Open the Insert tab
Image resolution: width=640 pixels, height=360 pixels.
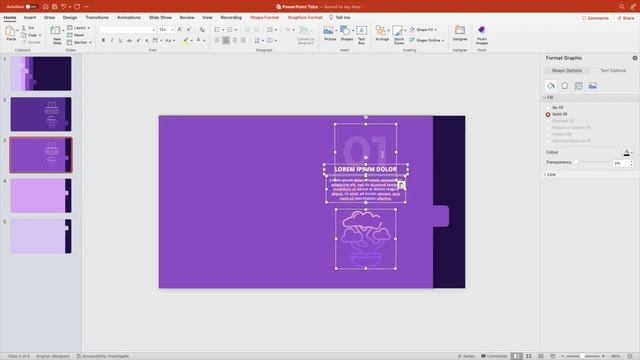(x=30, y=18)
